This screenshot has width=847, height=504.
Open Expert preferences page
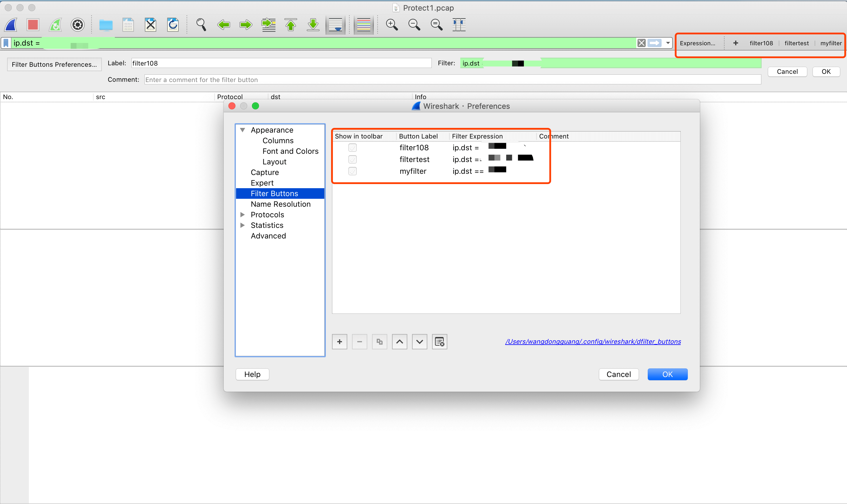(x=262, y=183)
